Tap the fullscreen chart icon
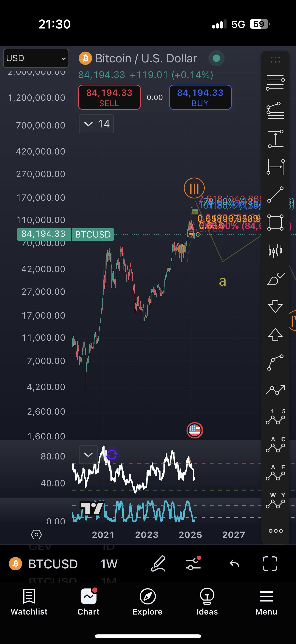The image size is (296, 644). [x=270, y=564]
